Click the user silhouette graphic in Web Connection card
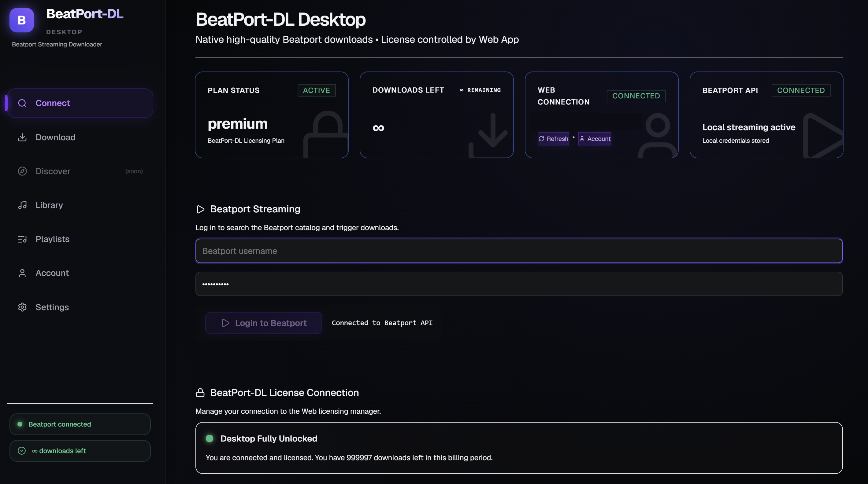The height and width of the screenshot is (484, 868). pyautogui.click(x=657, y=135)
